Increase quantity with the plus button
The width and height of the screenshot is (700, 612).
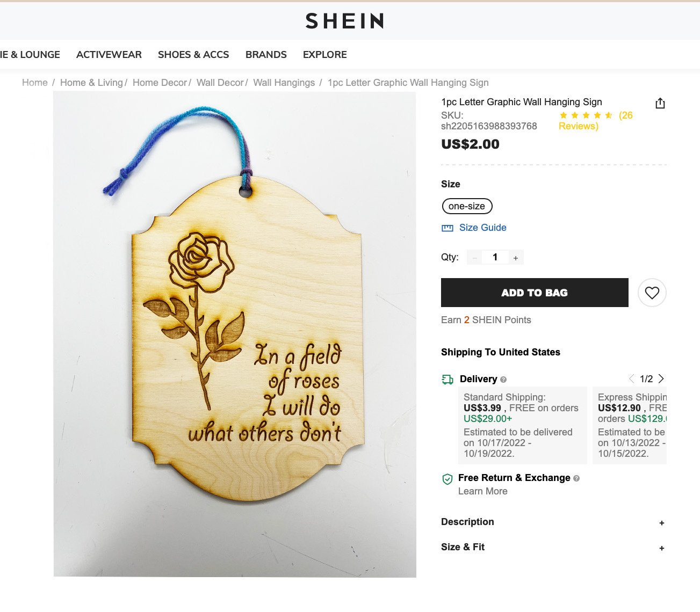tap(516, 258)
